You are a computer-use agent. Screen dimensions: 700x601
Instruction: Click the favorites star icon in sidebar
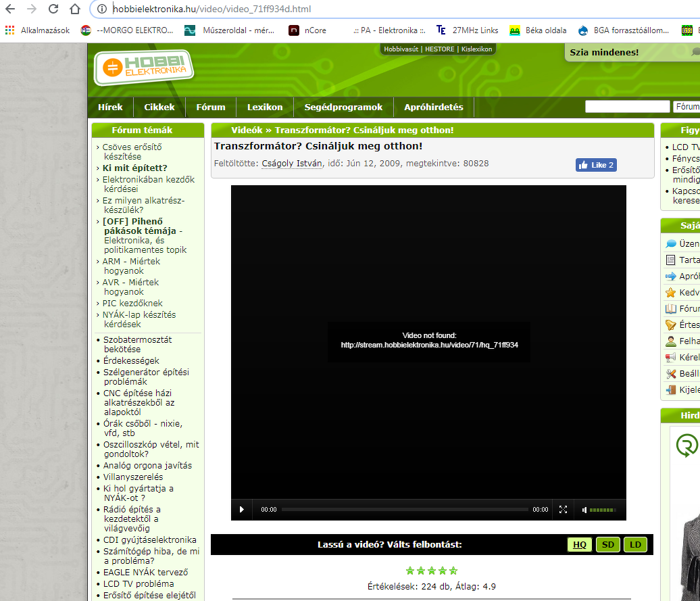(670, 293)
